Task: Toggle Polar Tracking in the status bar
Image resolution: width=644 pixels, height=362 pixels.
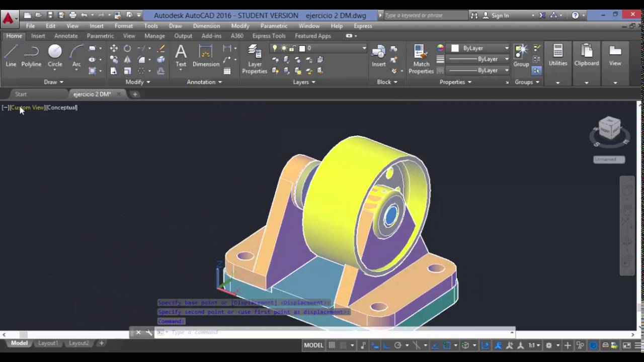Action: click(x=398, y=345)
